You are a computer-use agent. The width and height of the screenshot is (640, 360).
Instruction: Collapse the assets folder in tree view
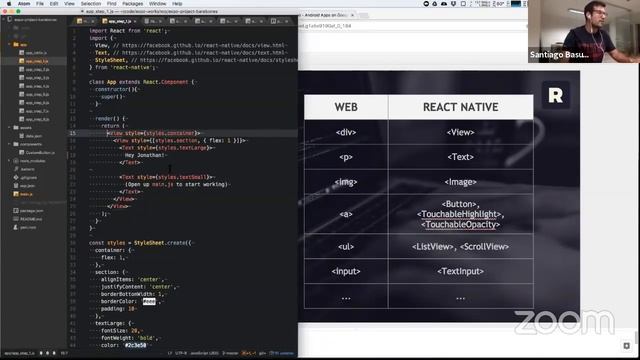pos(9,127)
